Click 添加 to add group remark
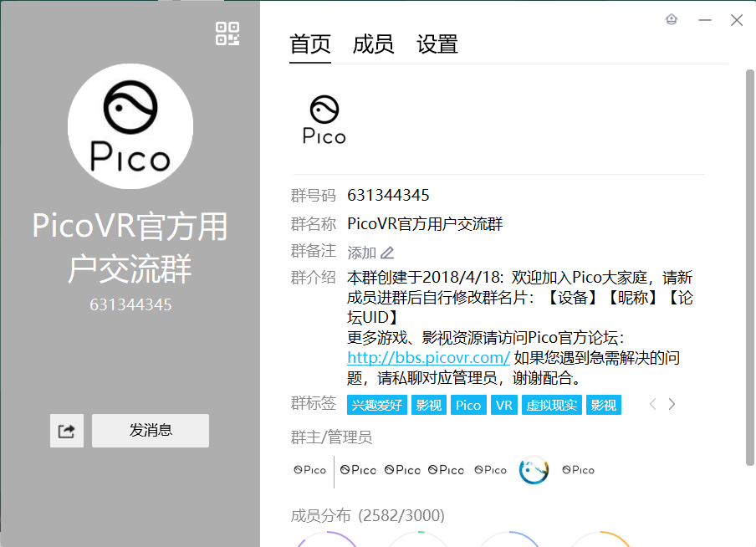This screenshot has height=547, width=756. 361,253
